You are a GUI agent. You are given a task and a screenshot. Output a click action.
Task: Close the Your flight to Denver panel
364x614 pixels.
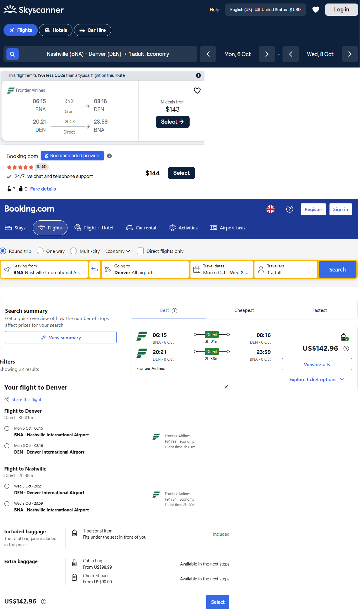(226, 387)
